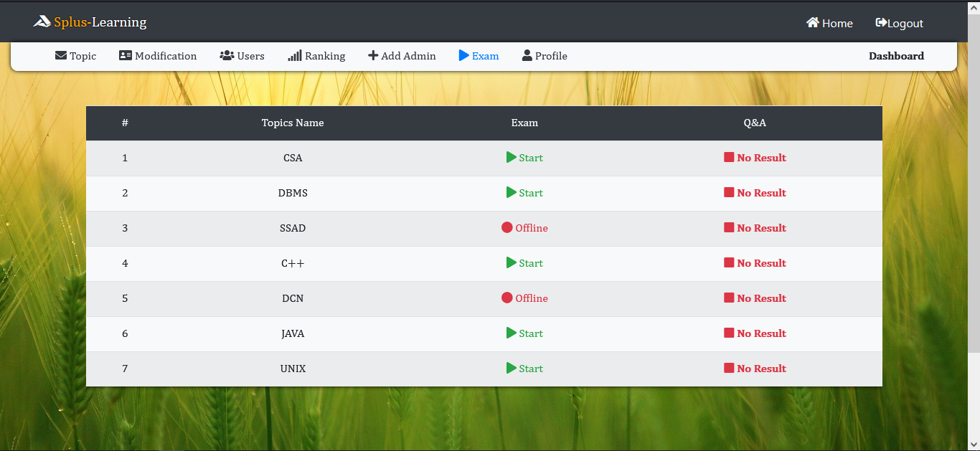Switch to the Dashboard label
Image resolution: width=980 pixels, height=451 pixels.
pyautogui.click(x=896, y=55)
